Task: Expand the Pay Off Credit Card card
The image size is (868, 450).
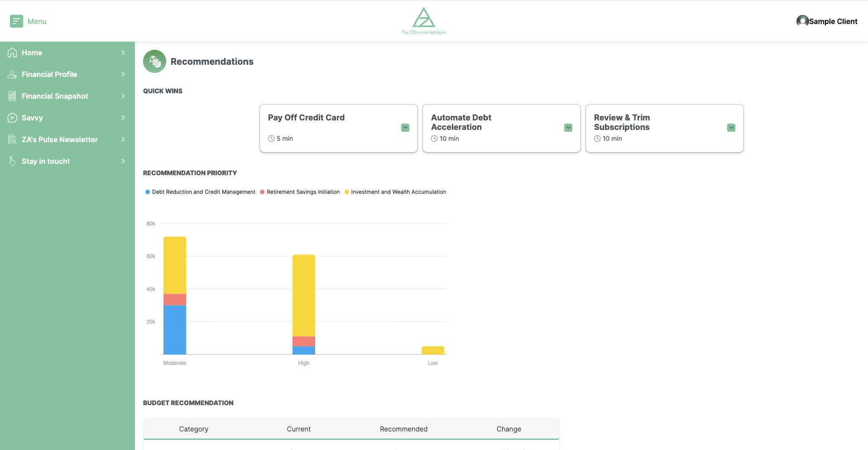Action: [x=405, y=128]
